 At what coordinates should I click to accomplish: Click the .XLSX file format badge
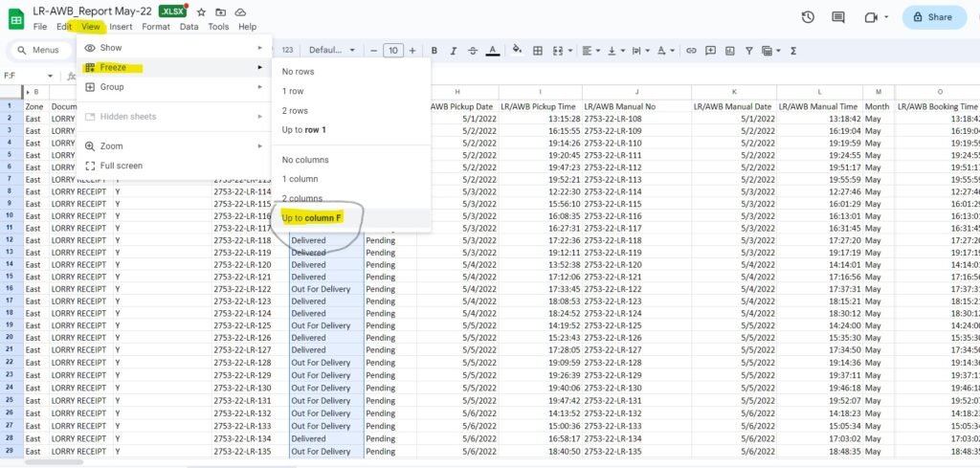(172, 11)
